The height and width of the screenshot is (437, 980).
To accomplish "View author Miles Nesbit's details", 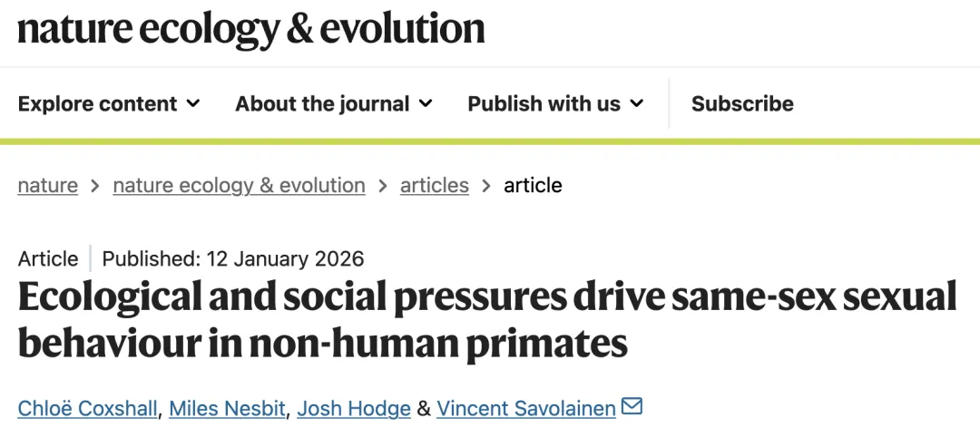I will click(x=227, y=409).
